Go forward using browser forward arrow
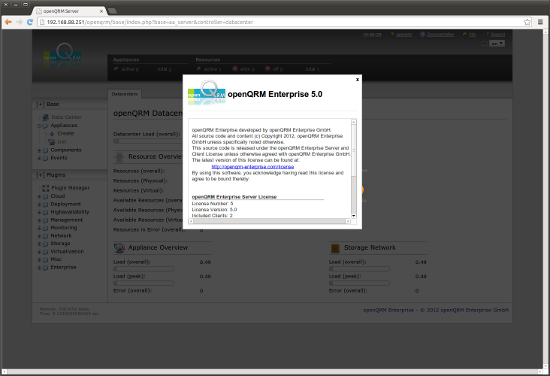Image resolution: width=550 pixels, height=376 pixels. click(x=19, y=22)
